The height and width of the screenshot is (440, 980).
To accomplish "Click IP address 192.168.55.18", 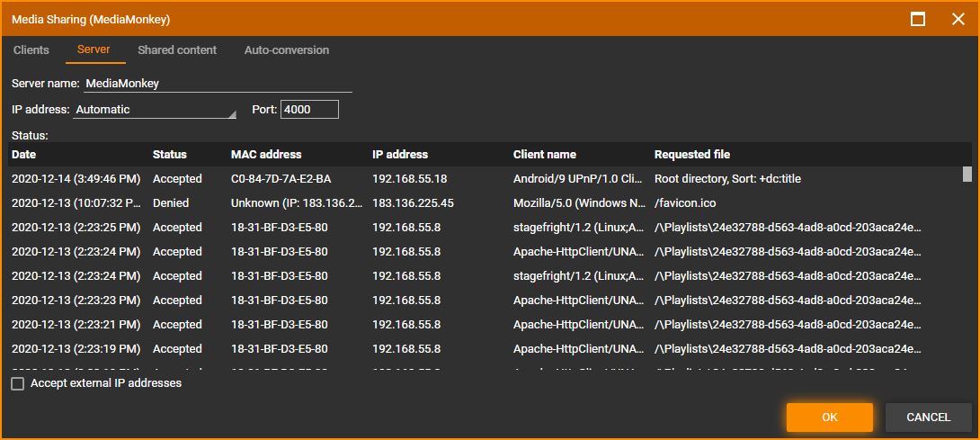I will 409,179.
